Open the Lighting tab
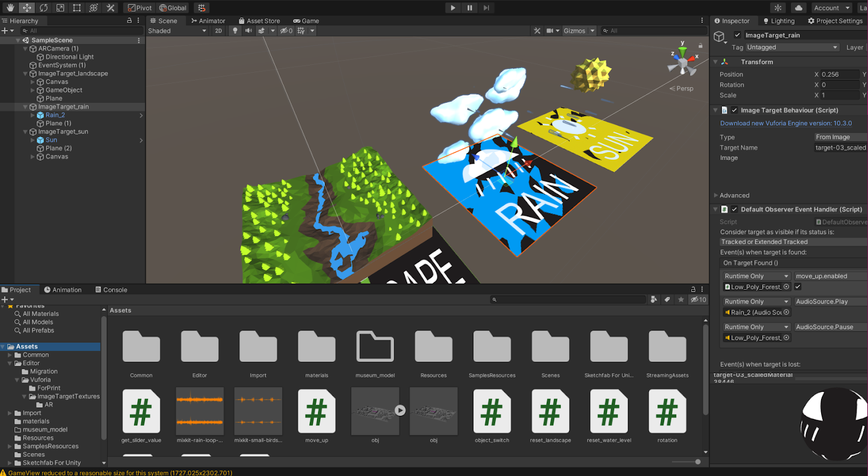This screenshot has height=476, width=868. (778, 20)
